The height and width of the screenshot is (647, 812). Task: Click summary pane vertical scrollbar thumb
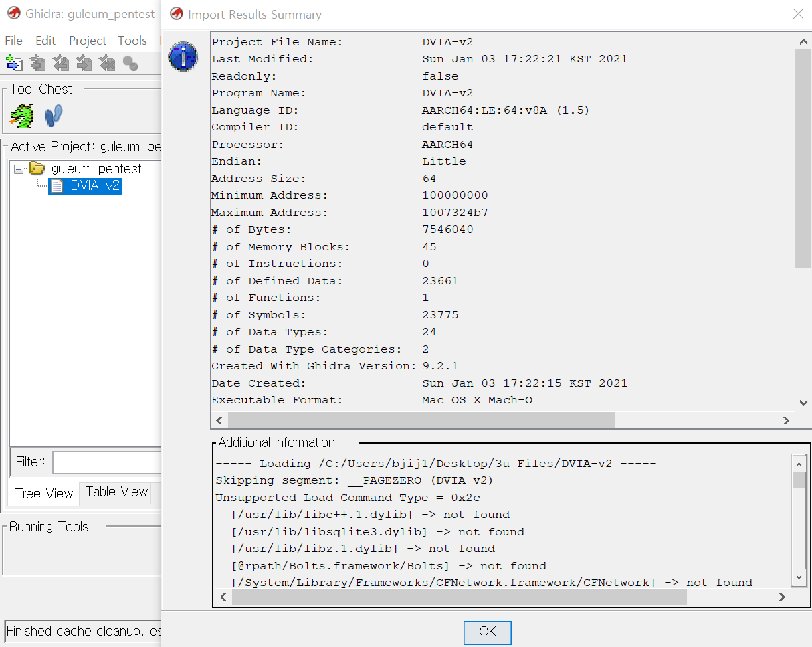(804, 158)
